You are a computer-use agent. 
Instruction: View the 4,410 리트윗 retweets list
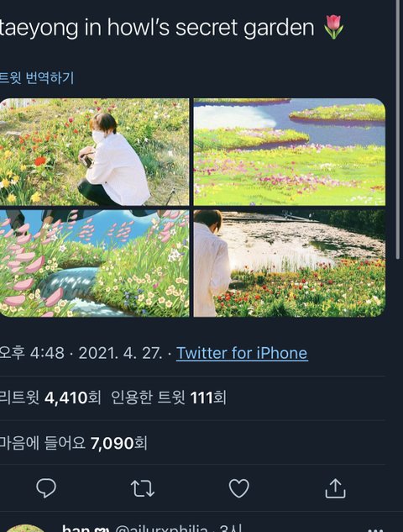pos(50,398)
